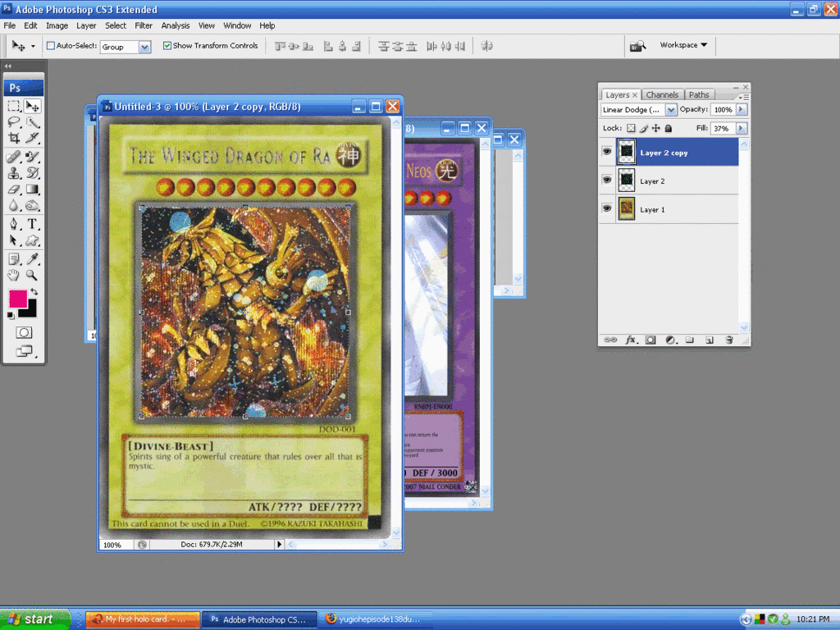The height and width of the screenshot is (630, 840).
Task: Hide Layer 2 copy using eye icon
Action: [607, 152]
